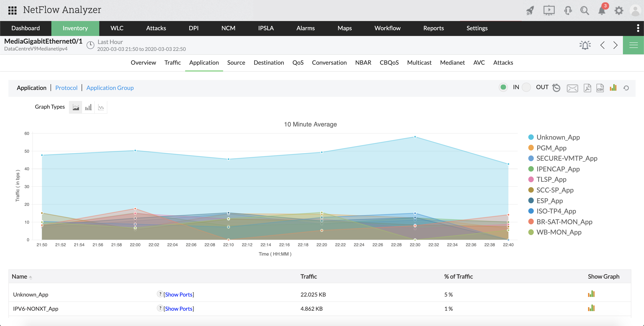Open notifications bell with badge 3
Image resolution: width=644 pixels, height=326 pixels.
tap(602, 11)
